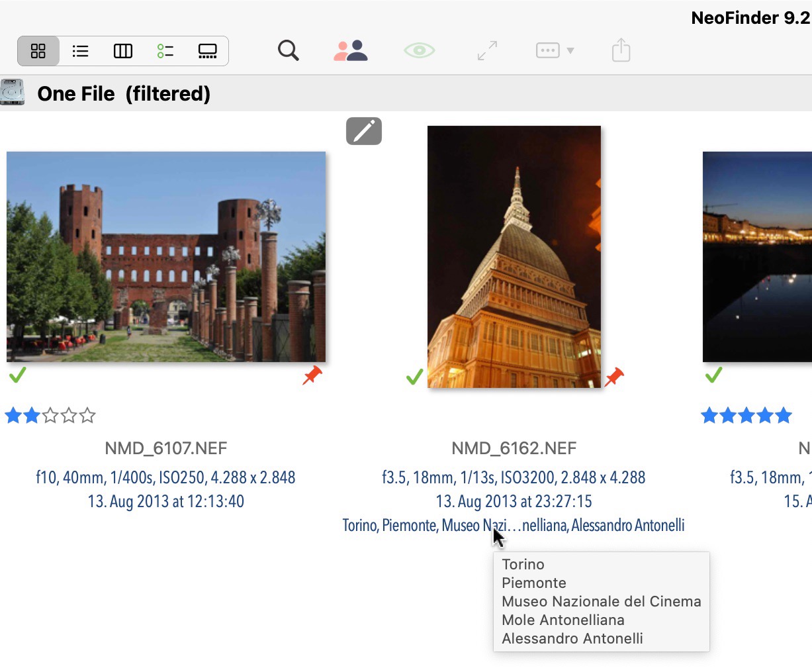The height and width of the screenshot is (672, 812).
Task: Expand the full-screen arrows icon
Action: tap(487, 50)
